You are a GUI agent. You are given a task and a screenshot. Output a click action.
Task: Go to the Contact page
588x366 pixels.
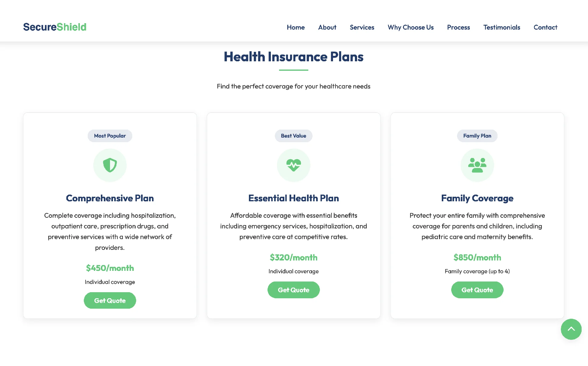point(545,27)
